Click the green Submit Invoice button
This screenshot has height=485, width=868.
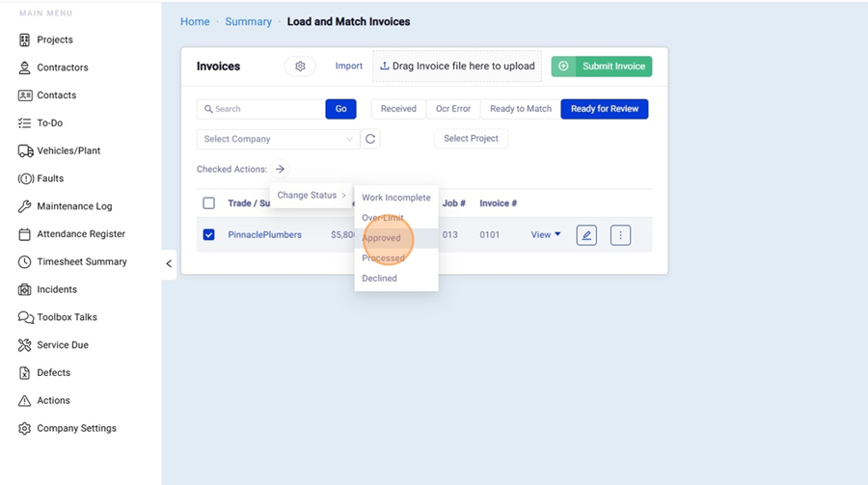[602, 67]
